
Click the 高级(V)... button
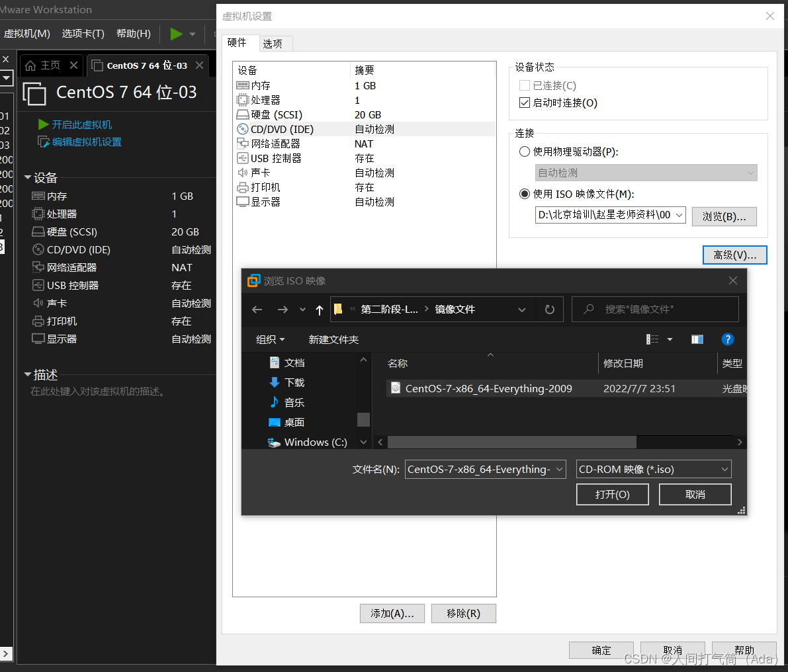(734, 255)
